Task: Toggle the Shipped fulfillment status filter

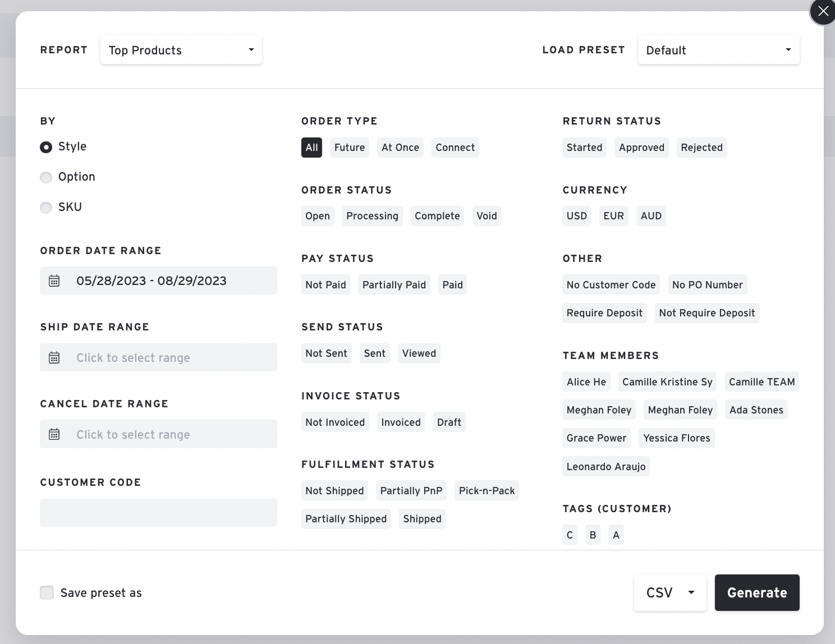Action: (422, 518)
